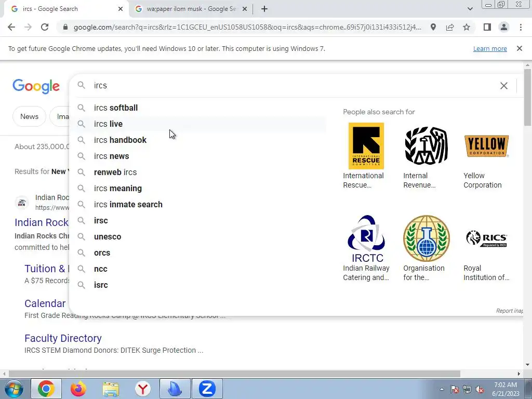Open the Z app on taskbar
The height and width of the screenshot is (399, 532).
click(x=207, y=389)
